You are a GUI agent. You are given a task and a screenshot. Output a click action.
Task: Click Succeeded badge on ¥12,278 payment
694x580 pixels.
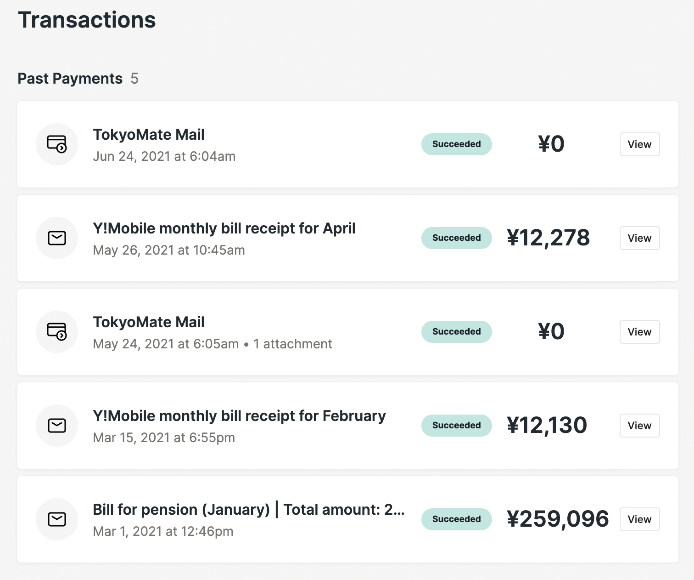point(456,238)
